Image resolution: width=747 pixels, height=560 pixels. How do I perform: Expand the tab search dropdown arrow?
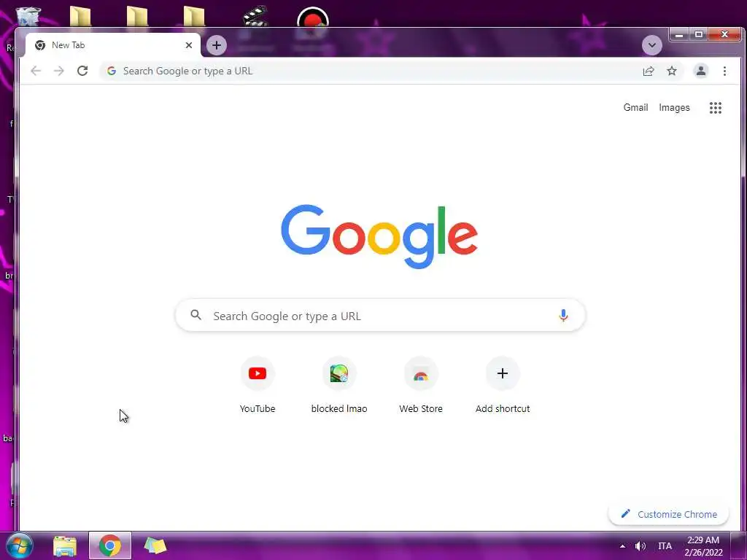click(x=651, y=46)
